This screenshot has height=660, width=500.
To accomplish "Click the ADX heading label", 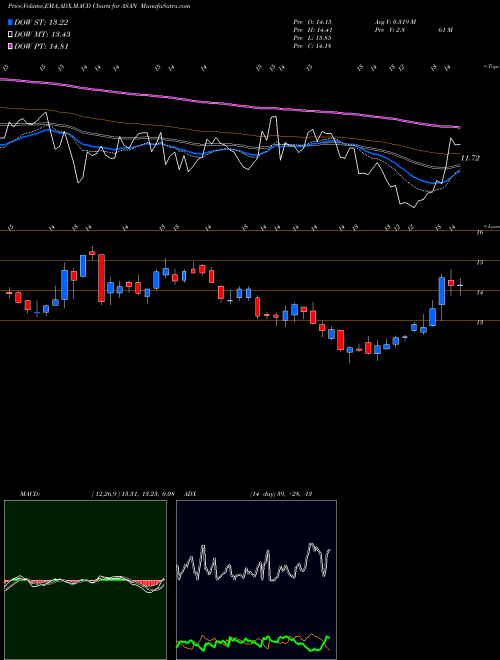I will (190, 494).
